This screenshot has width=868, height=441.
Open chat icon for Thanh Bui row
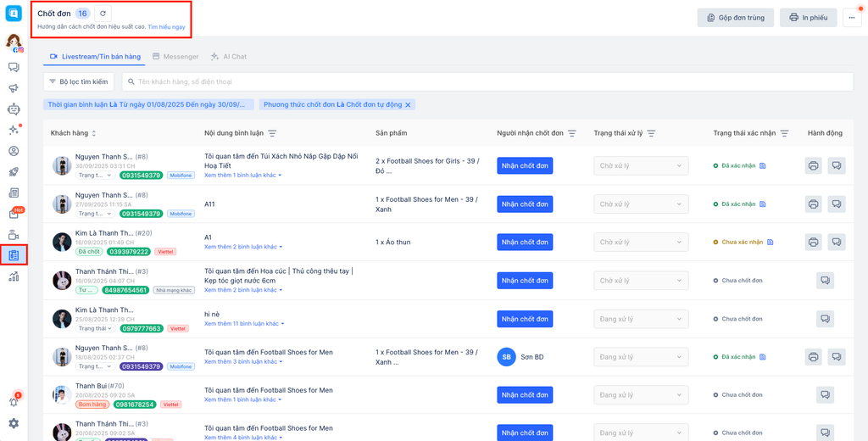pyautogui.click(x=826, y=395)
